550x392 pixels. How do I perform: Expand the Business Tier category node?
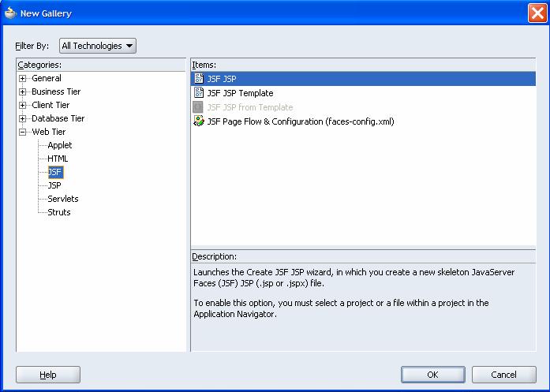[22, 91]
